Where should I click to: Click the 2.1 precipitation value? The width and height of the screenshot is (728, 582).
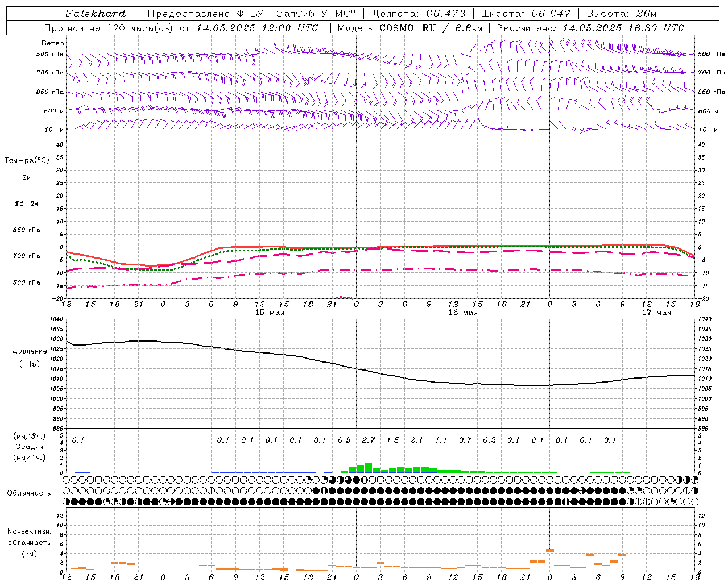(x=417, y=440)
